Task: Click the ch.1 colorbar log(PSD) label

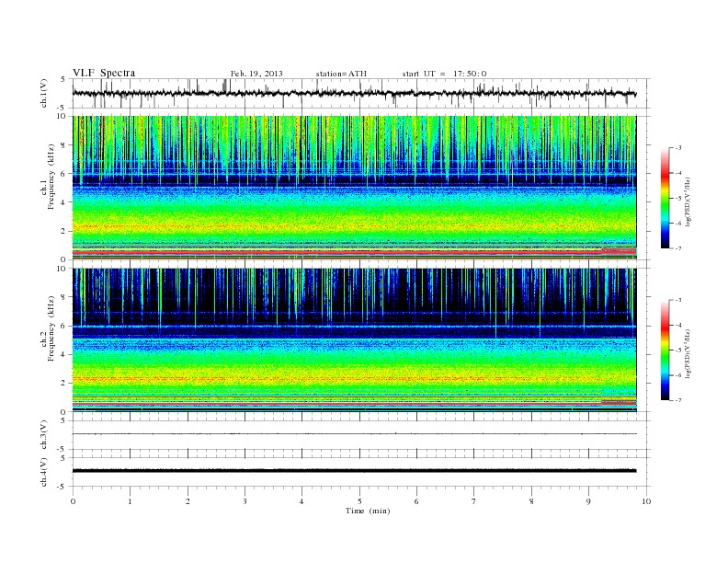Action: (688, 202)
